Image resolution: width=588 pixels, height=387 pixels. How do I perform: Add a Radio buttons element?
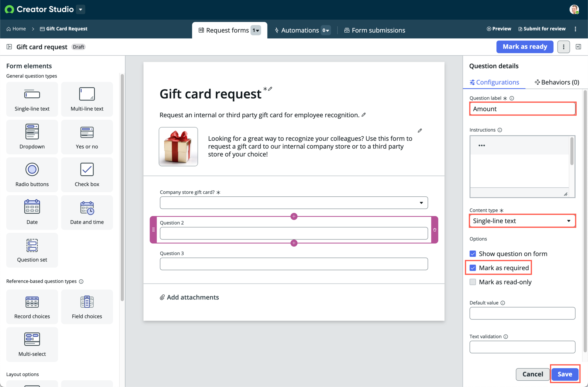coord(32,175)
